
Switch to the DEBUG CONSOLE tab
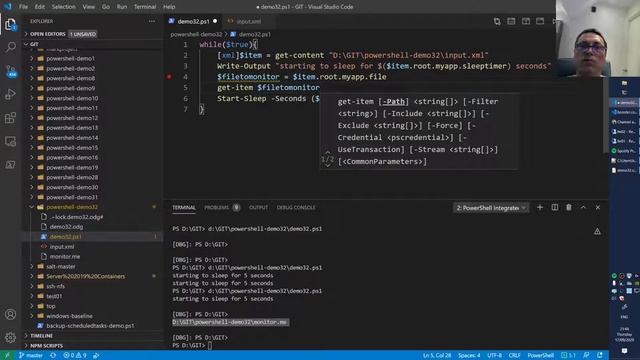coord(296,207)
